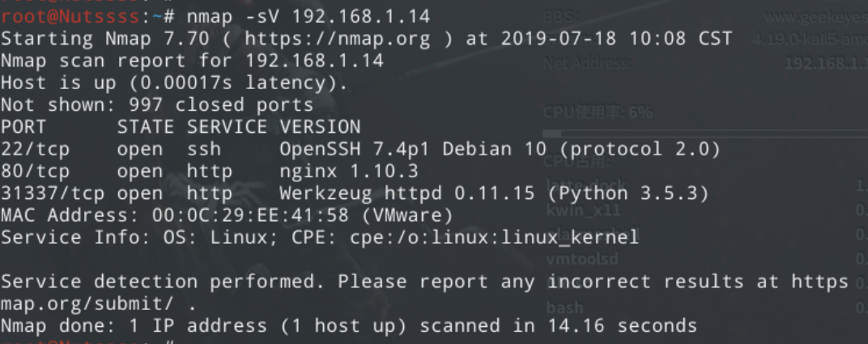Click the CPU usage progress bar
The height and width of the screenshot is (344, 868).
[696, 134]
